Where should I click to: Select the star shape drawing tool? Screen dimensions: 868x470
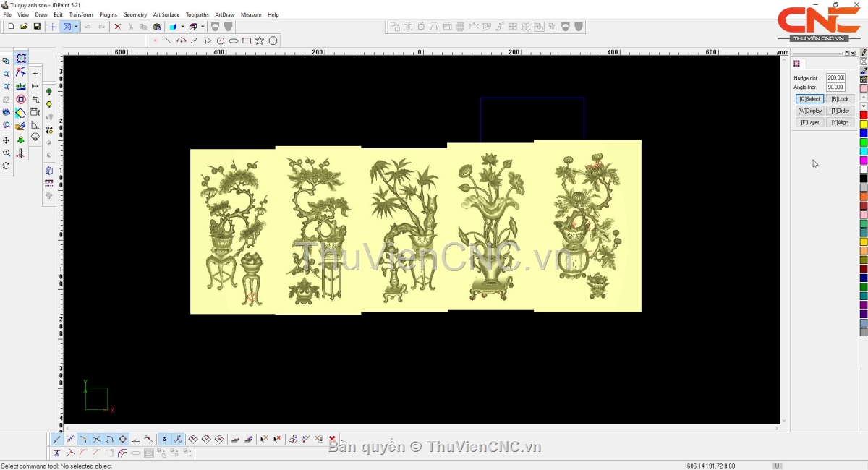tap(260, 40)
